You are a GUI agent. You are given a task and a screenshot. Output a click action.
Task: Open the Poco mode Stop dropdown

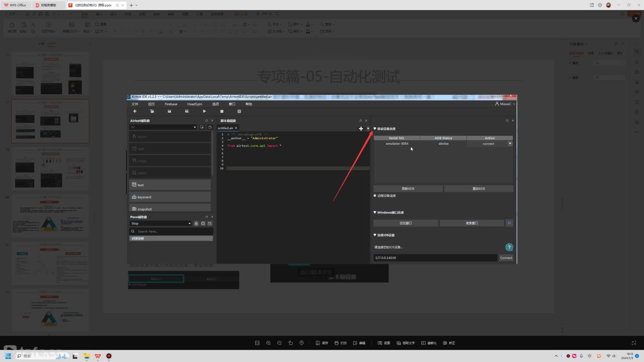click(161, 223)
